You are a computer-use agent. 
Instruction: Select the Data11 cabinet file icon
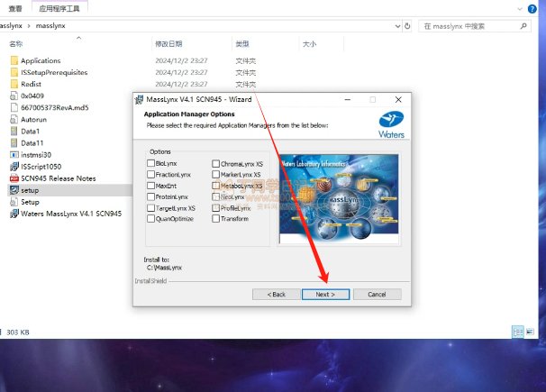point(14,143)
